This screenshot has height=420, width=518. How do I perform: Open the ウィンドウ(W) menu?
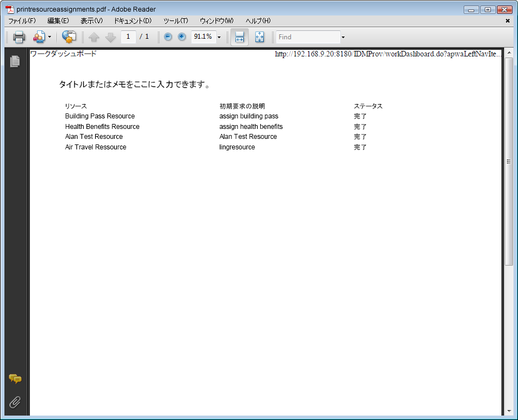click(x=217, y=21)
